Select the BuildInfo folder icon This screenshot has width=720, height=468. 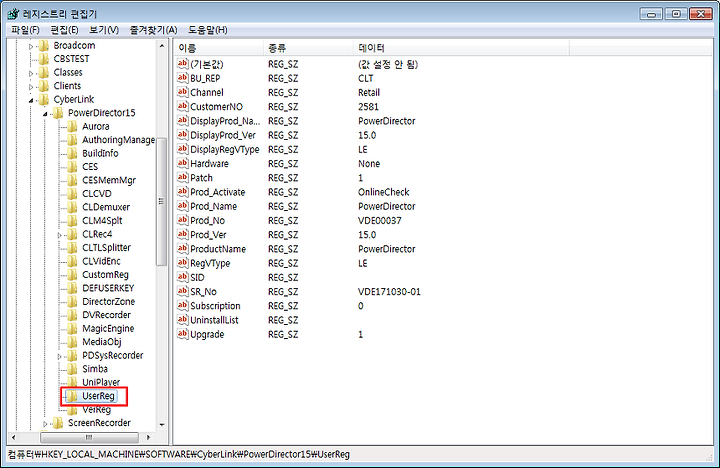point(72,153)
